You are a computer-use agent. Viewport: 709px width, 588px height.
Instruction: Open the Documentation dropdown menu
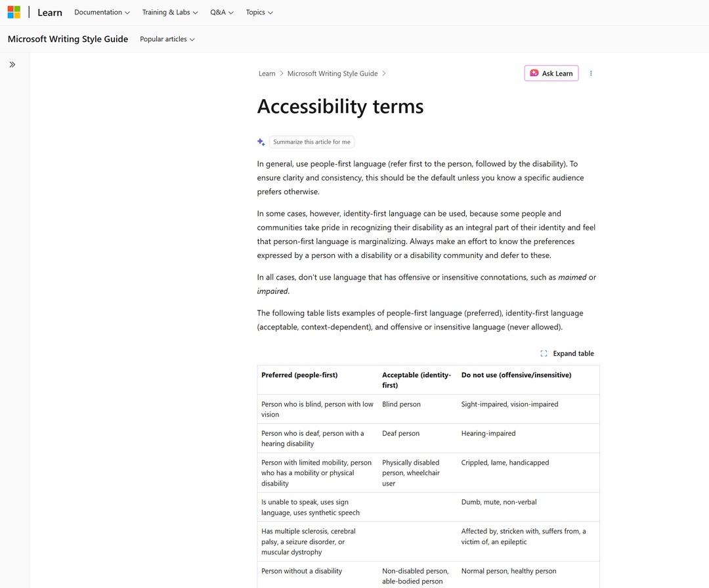[102, 12]
